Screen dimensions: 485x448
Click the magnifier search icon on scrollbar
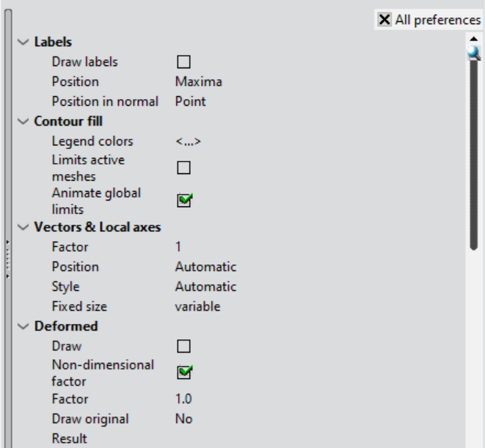(x=473, y=53)
